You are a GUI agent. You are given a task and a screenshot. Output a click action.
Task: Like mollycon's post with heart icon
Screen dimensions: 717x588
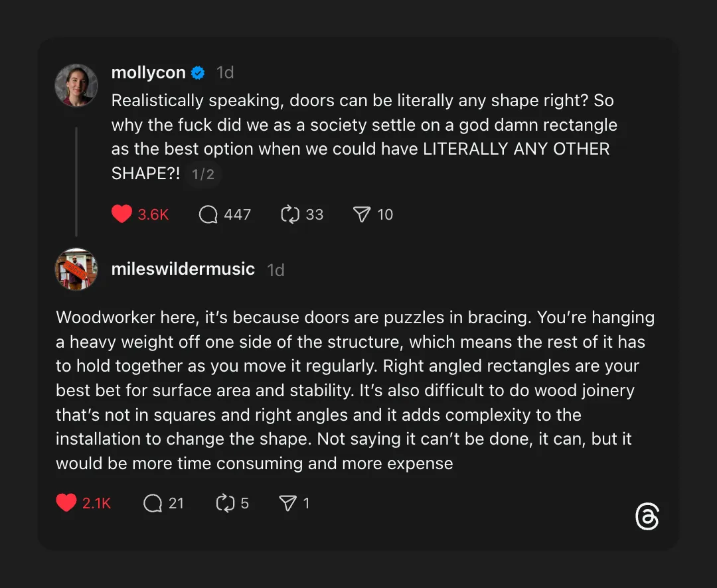pos(121,214)
